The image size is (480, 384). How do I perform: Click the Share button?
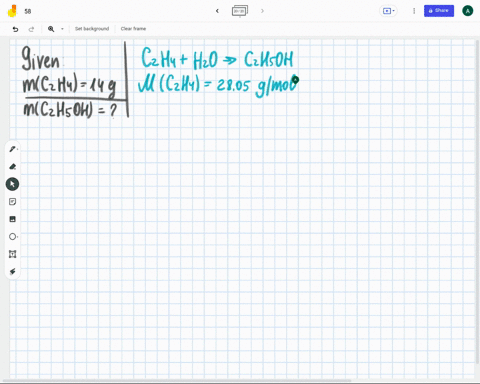[x=439, y=11]
